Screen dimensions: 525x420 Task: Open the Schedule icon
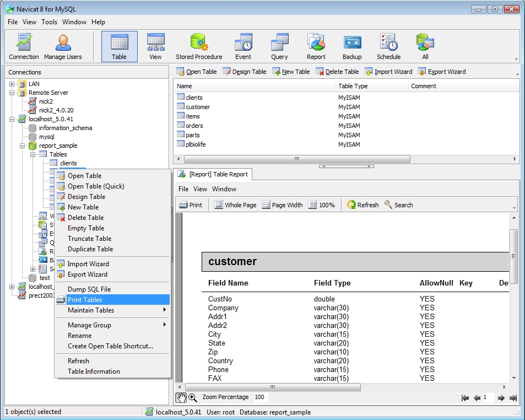(x=388, y=46)
